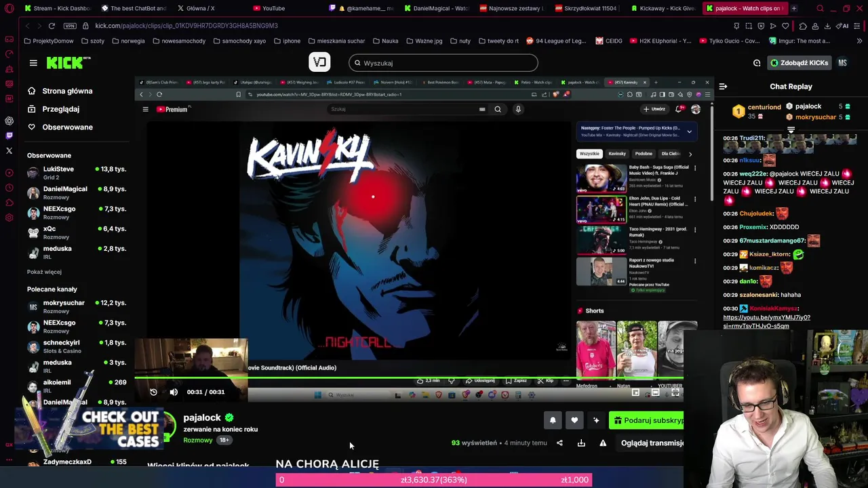Click the sparkle plus button beside heart
868x488 pixels.
coord(596,420)
